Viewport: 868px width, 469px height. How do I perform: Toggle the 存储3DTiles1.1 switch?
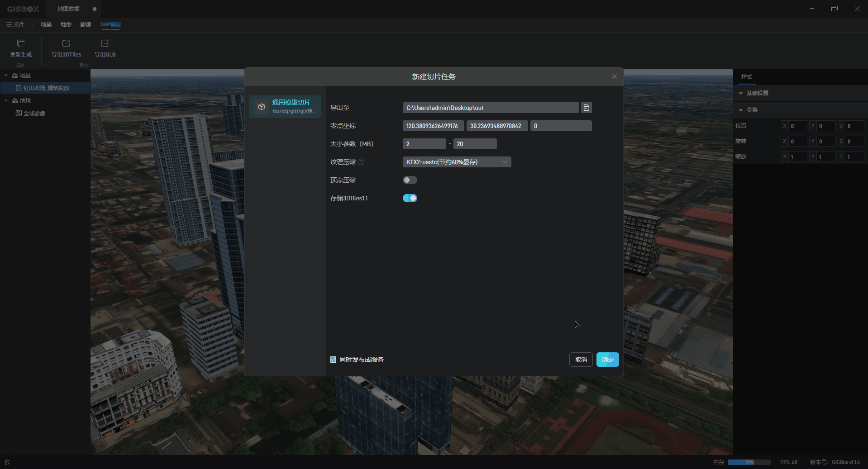(410, 198)
